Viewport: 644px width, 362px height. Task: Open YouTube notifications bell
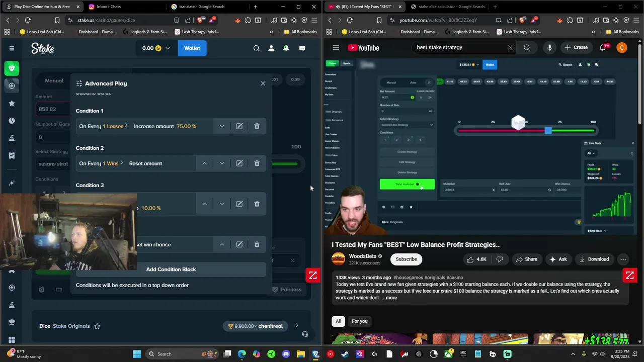pos(603,48)
